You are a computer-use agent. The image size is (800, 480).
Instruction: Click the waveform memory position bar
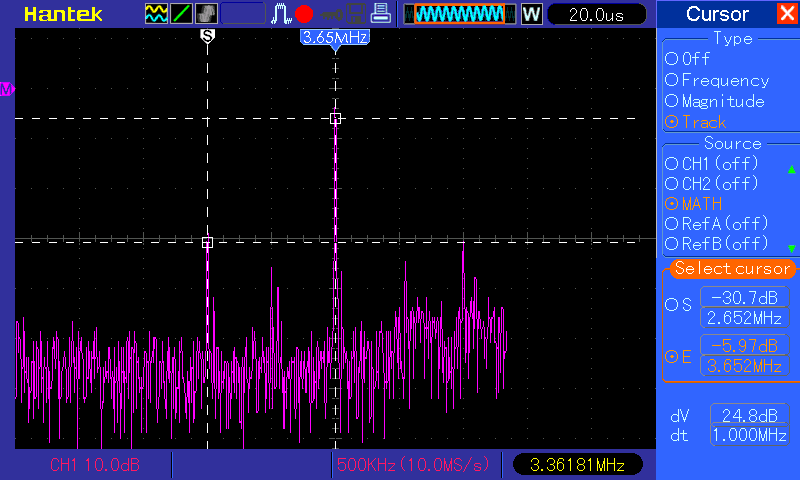tap(460, 14)
